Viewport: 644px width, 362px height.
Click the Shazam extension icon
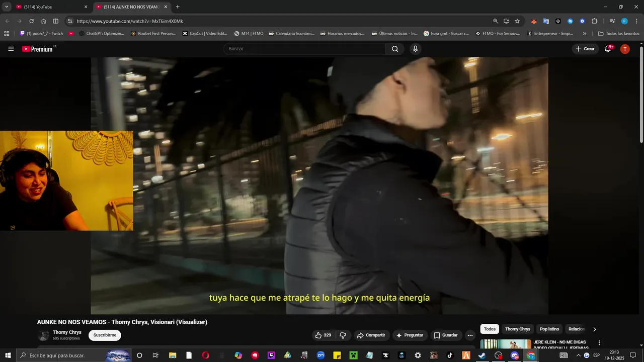tap(570, 21)
